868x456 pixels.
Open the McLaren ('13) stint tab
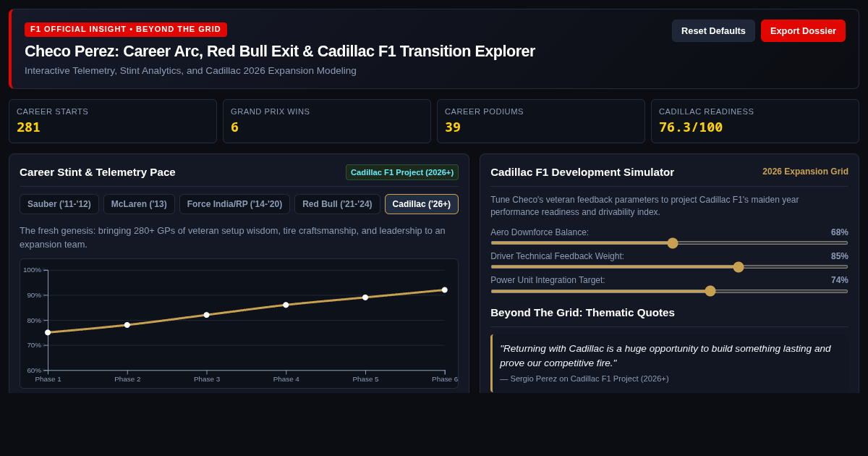139,204
